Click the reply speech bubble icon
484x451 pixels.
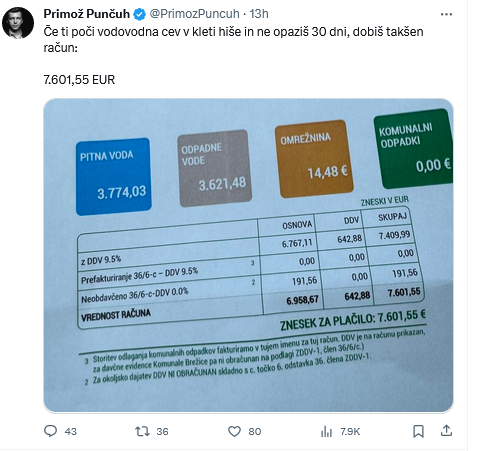(x=50, y=431)
